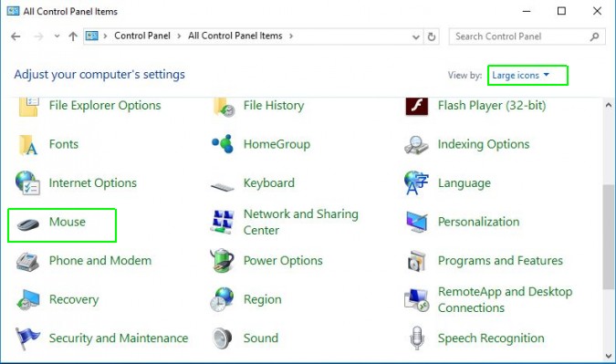Open the Internet Options link
The height and width of the screenshot is (364, 616).
[x=93, y=183]
